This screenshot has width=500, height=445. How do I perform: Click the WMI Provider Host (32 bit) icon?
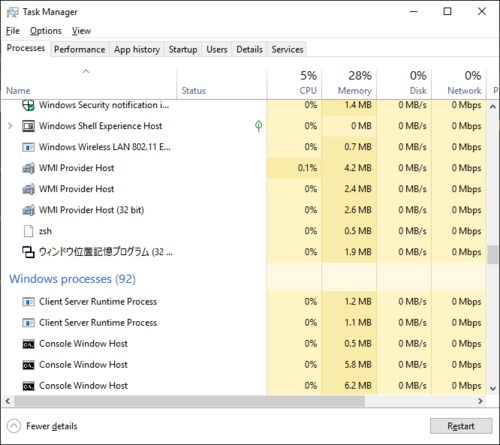coord(28,210)
